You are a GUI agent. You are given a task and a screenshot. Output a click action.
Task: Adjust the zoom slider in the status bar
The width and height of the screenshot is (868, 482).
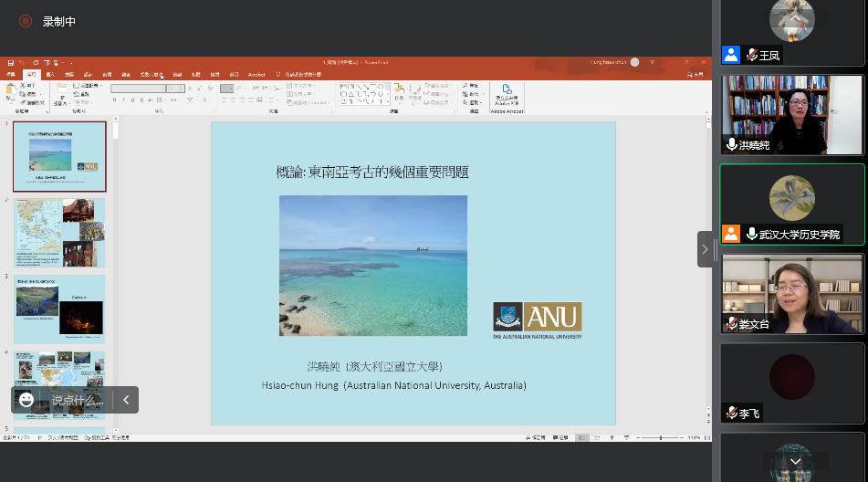(x=659, y=438)
